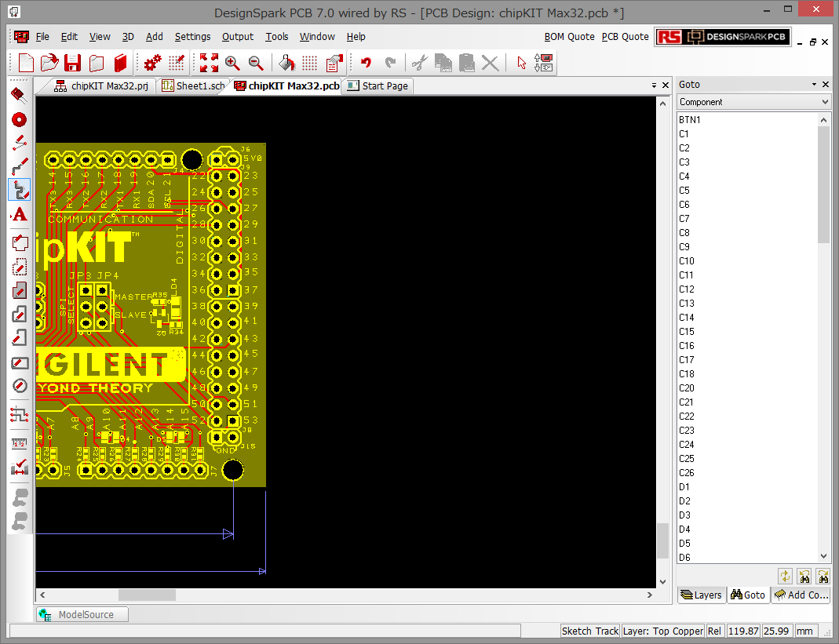
Task: Select the Add Track tool in left toolbar
Action: coord(20,166)
